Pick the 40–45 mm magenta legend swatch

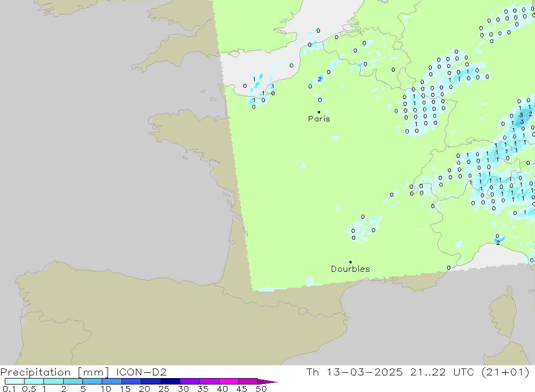coord(228,381)
